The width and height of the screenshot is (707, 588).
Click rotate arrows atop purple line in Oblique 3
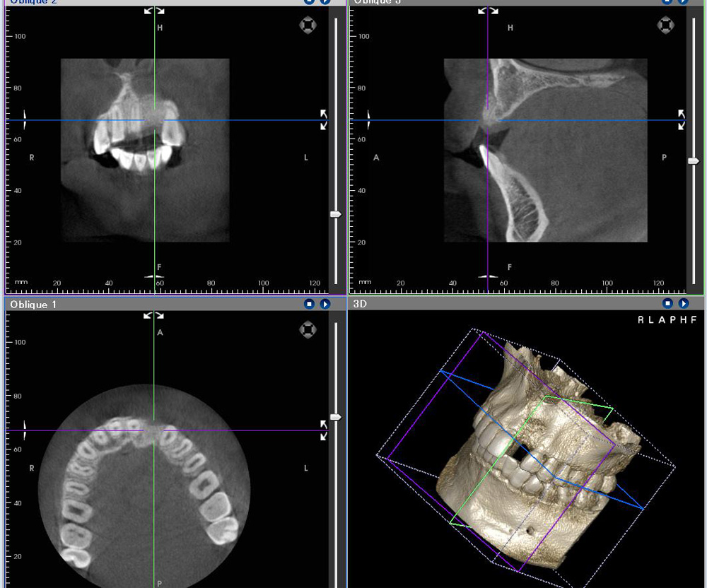(488, 11)
